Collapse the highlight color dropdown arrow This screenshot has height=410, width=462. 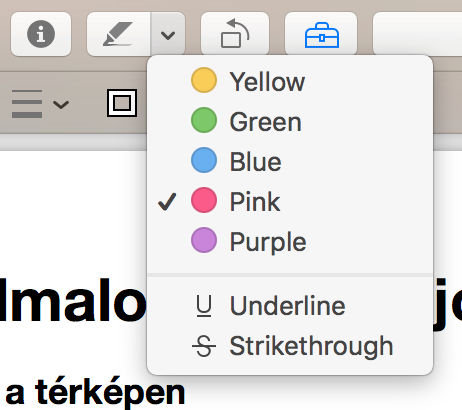168,34
